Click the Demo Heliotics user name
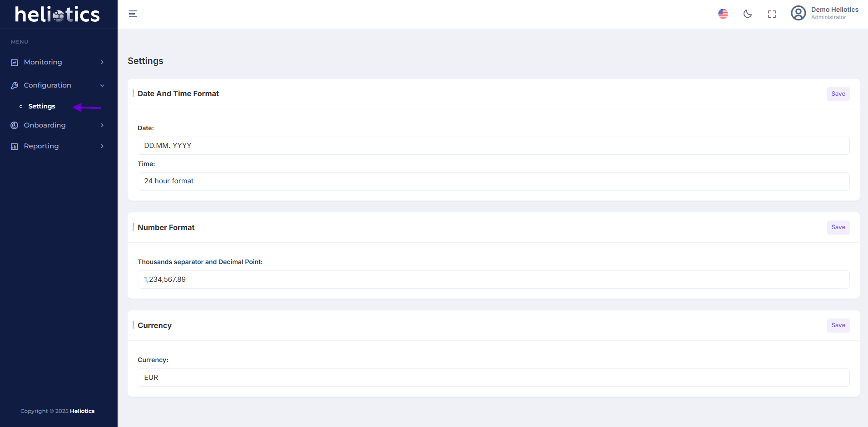868x427 pixels. point(834,10)
